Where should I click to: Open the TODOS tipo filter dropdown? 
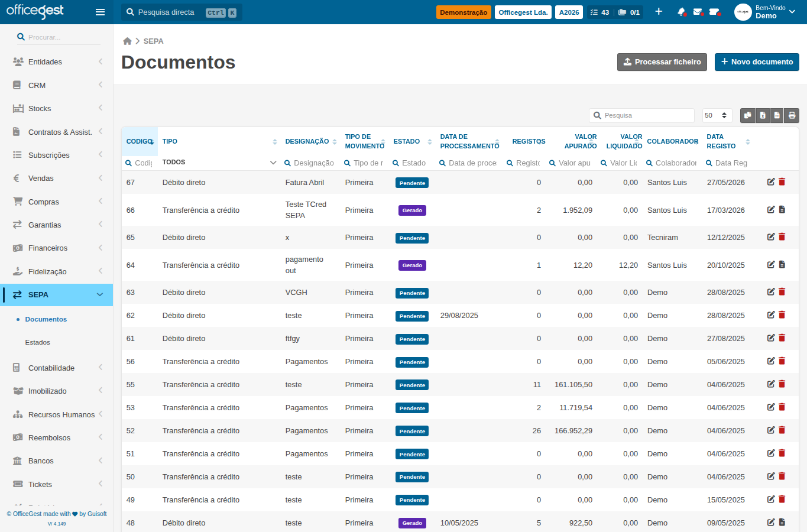pos(219,163)
